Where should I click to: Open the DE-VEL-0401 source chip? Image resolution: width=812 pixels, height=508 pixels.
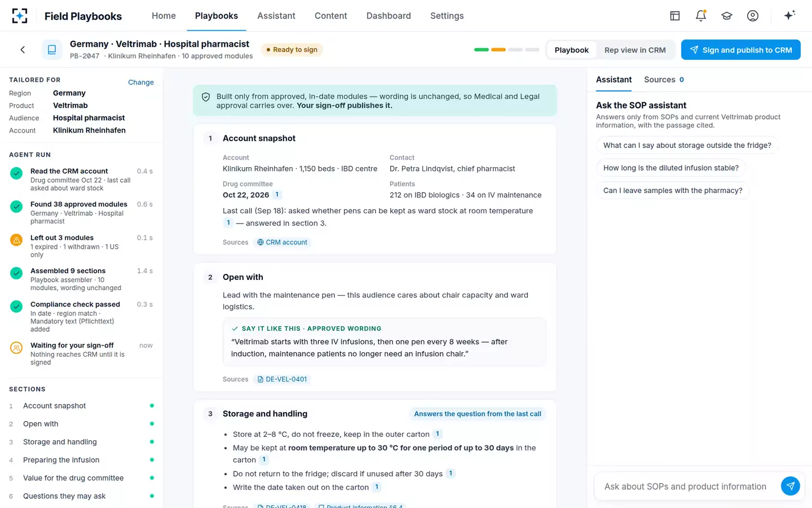[282, 379]
